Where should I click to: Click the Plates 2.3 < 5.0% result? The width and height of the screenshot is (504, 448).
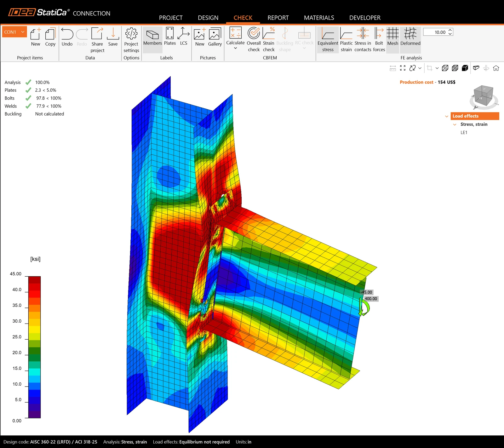(46, 90)
